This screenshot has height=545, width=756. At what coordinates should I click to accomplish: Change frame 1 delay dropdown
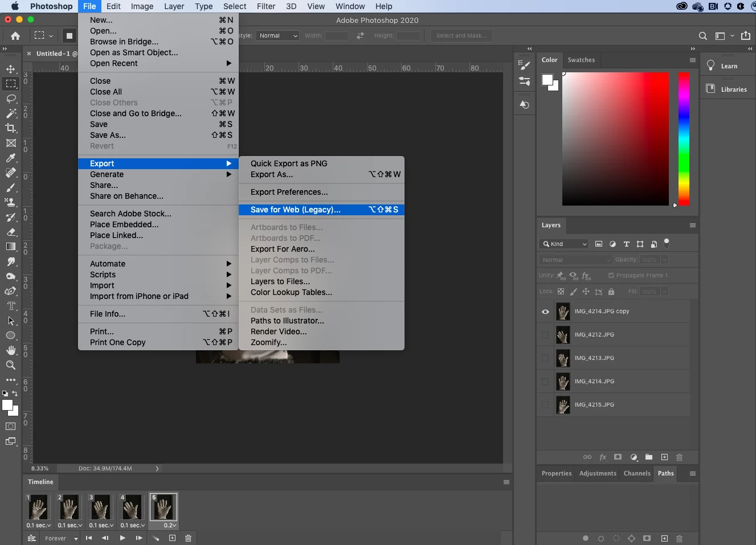pyautogui.click(x=38, y=525)
